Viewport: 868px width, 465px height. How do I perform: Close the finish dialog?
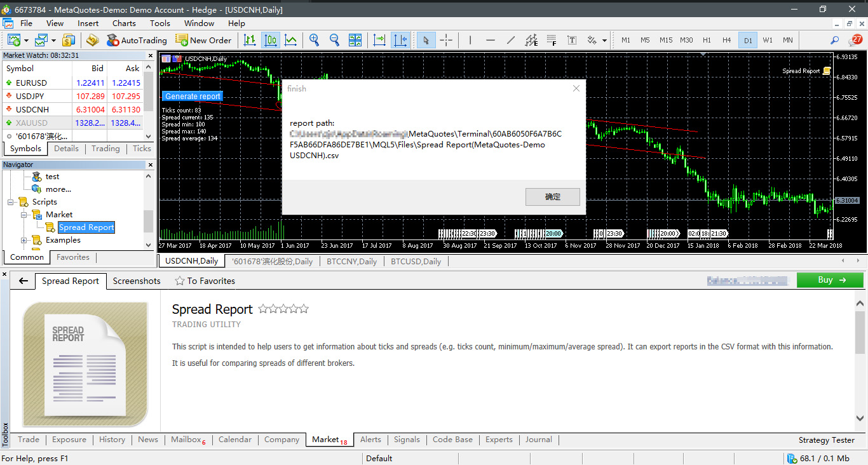tap(576, 88)
